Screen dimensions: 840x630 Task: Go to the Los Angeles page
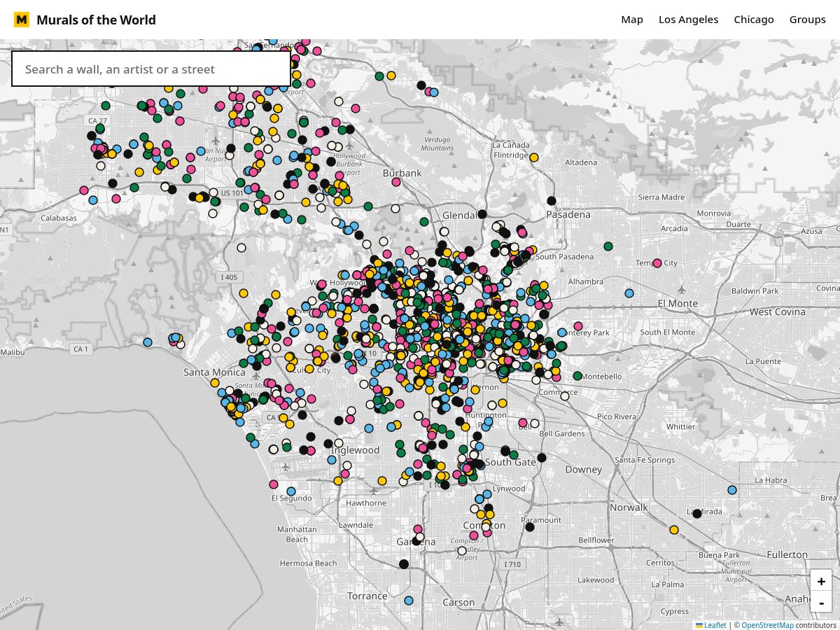coord(688,20)
